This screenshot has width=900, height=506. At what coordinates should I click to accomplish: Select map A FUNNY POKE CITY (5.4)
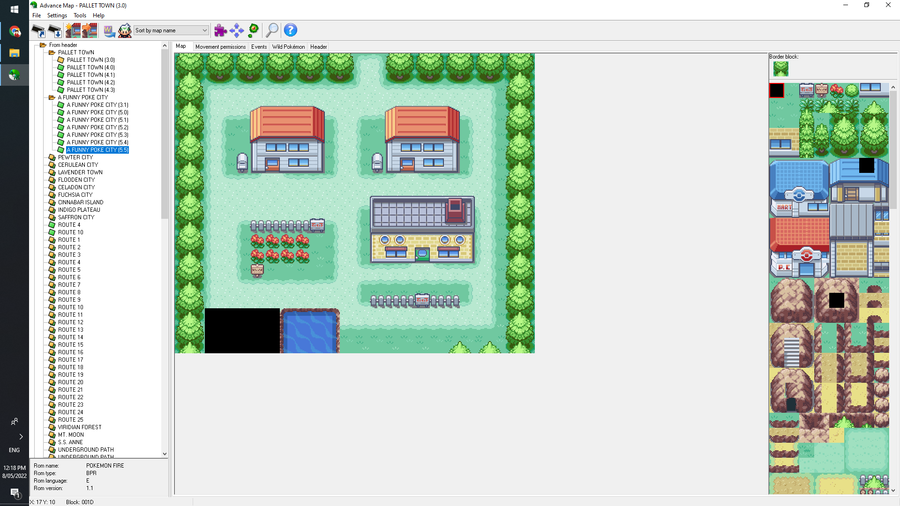click(x=98, y=142)
